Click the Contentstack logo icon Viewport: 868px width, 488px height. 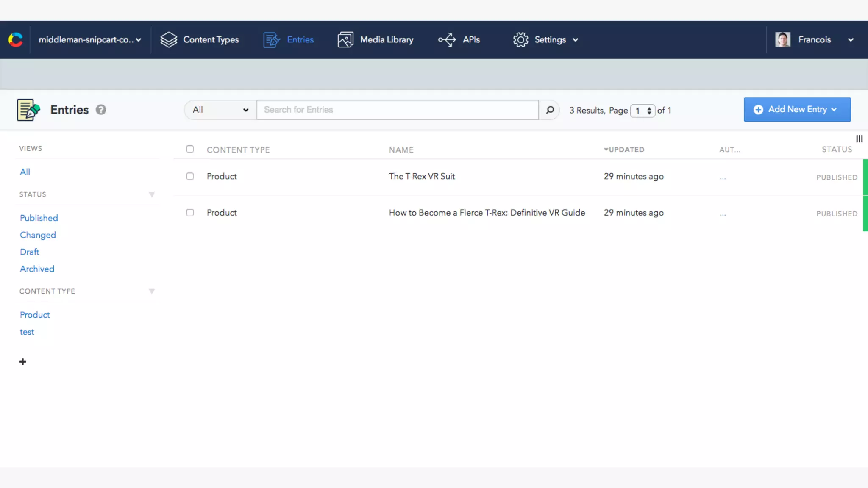point(16,40)
